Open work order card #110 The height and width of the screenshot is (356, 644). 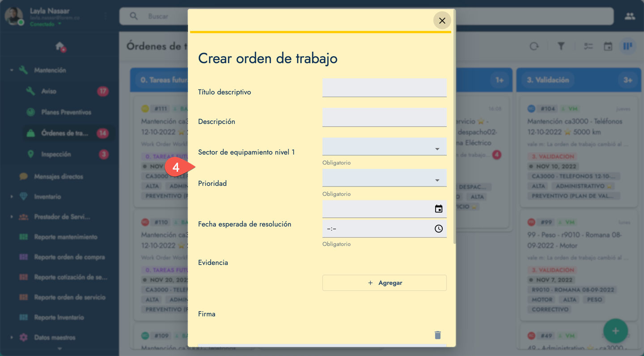(x=161, y=266)
